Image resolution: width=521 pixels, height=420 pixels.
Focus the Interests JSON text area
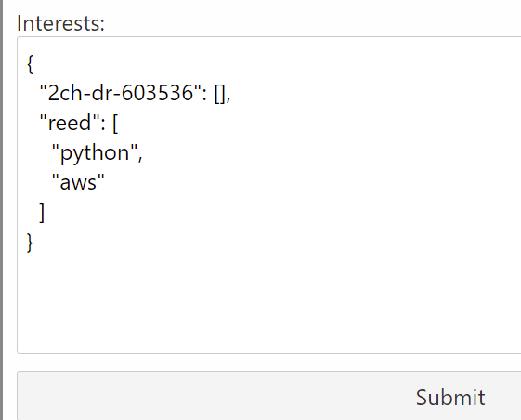pos(269,195)
